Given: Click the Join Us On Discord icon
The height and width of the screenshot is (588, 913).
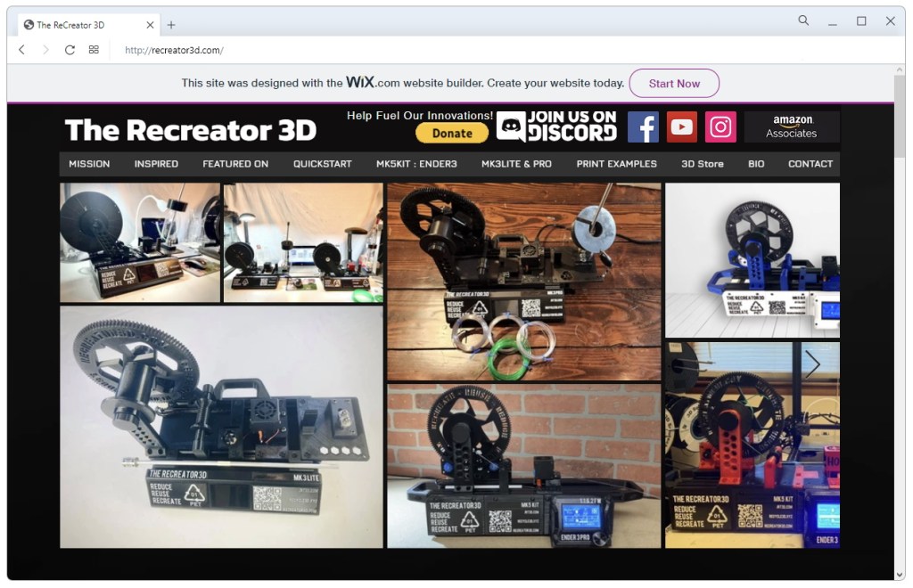Looking at the screenshot, I should coord(556,125).
